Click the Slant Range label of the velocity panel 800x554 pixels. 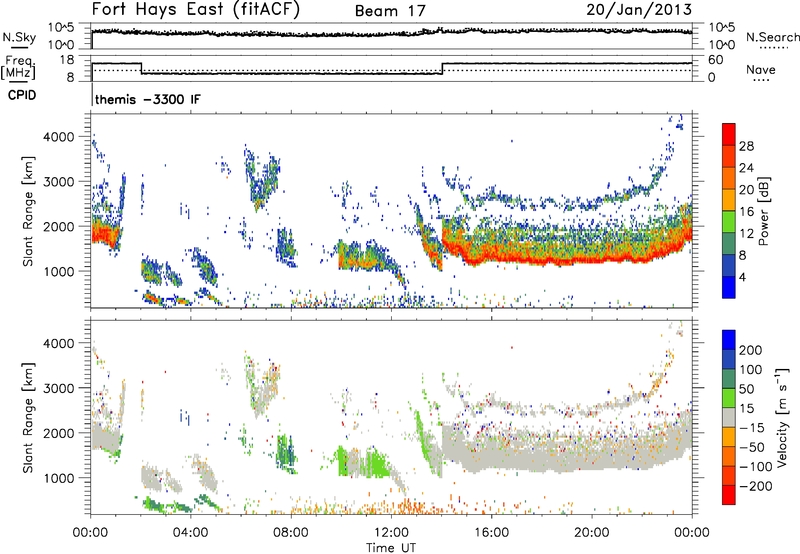point(28,417)
